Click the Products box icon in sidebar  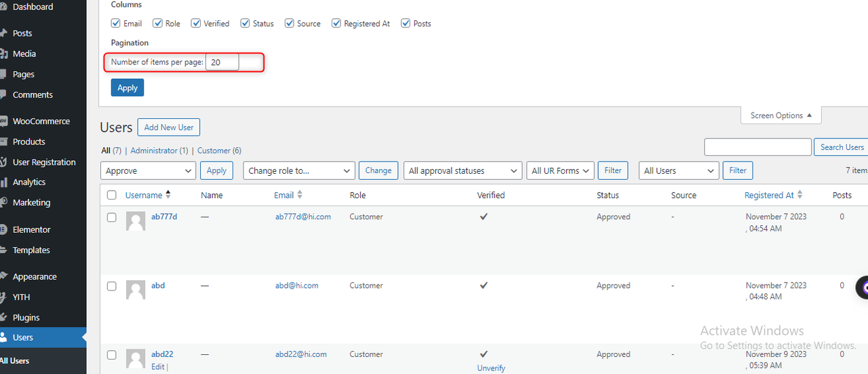click(4, 142)
